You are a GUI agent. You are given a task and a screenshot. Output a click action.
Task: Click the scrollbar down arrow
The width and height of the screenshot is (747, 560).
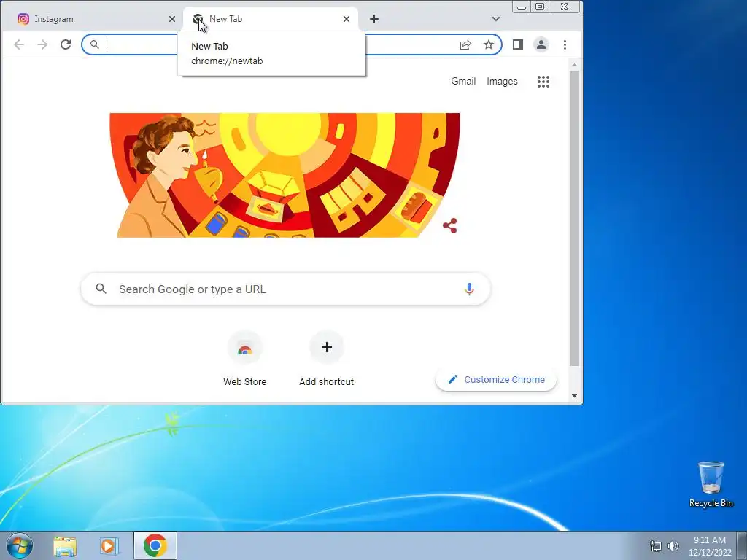pos(574,396)
